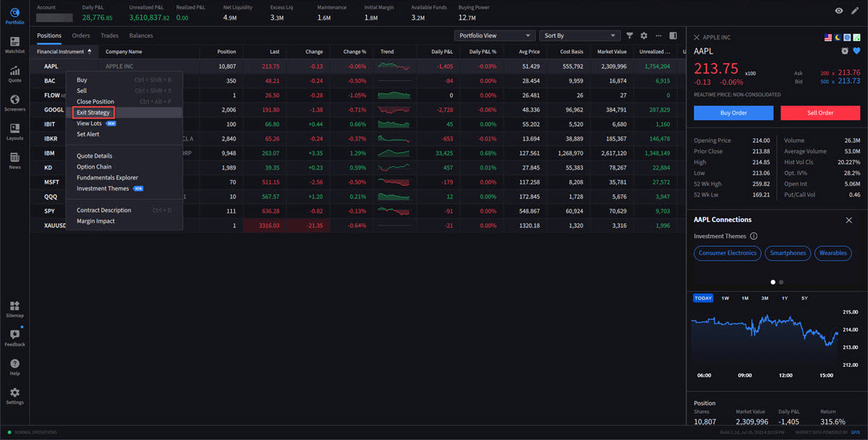The width and height of the screenshot is (868, 440).
Task: Open the three-dot more options menu
Action: [x=658, y=35]
